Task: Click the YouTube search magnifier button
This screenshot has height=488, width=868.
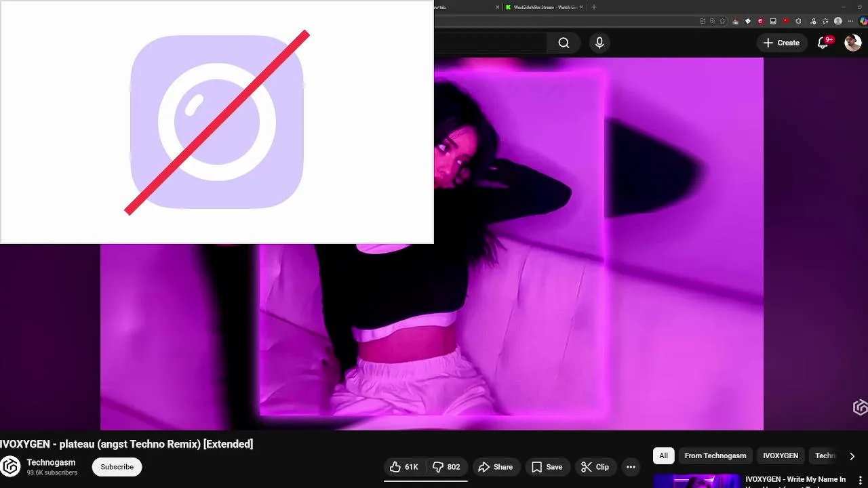Action: click(564, 43)
